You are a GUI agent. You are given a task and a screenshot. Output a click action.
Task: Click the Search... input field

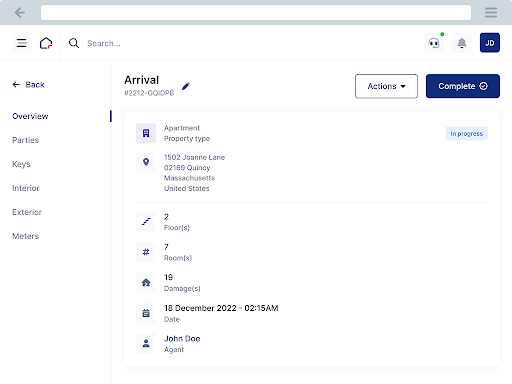pyautogui.click(x=104, y=43)
